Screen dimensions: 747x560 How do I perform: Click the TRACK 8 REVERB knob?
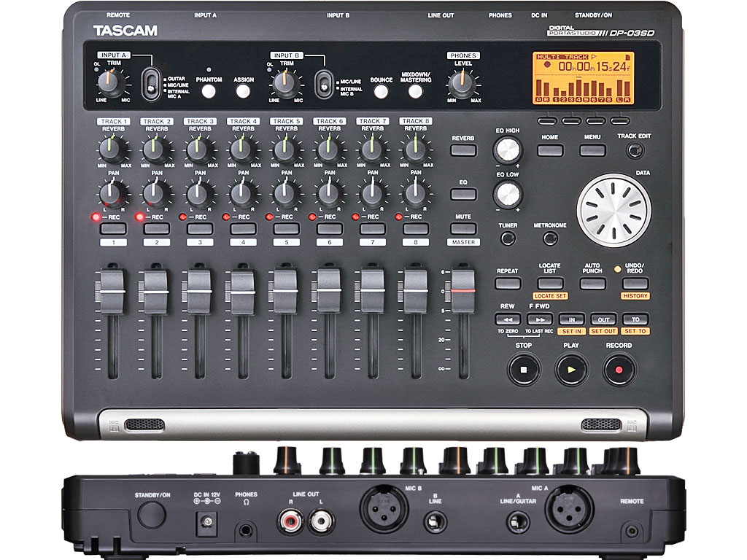tap(415, 149)
